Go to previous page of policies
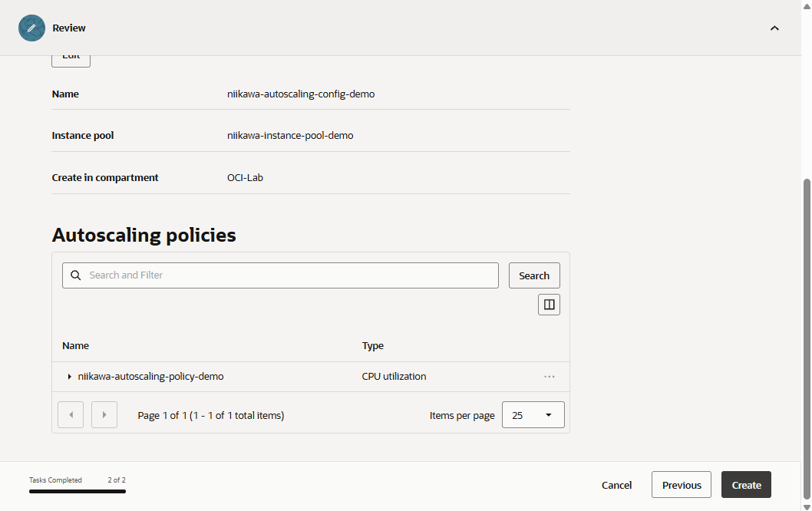 tap(71, 415)
